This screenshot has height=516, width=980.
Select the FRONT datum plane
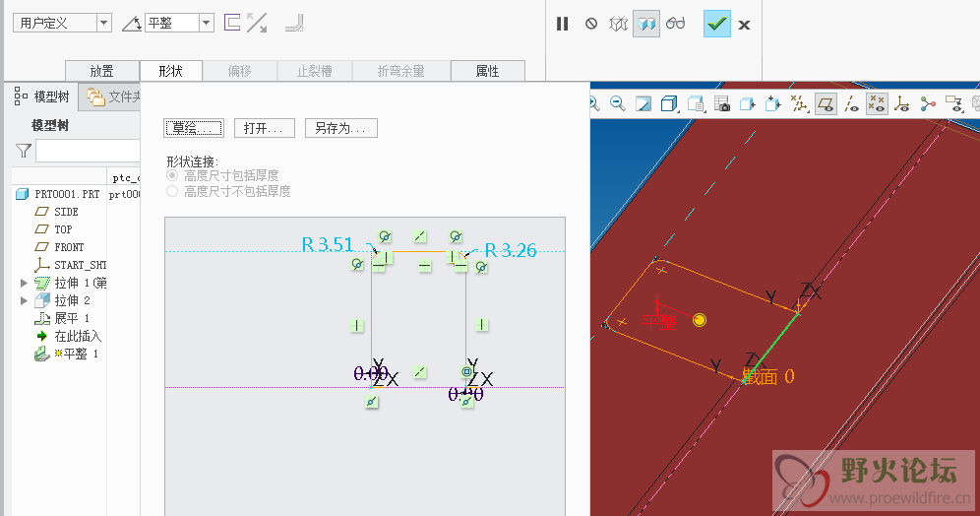coord(59,247)
